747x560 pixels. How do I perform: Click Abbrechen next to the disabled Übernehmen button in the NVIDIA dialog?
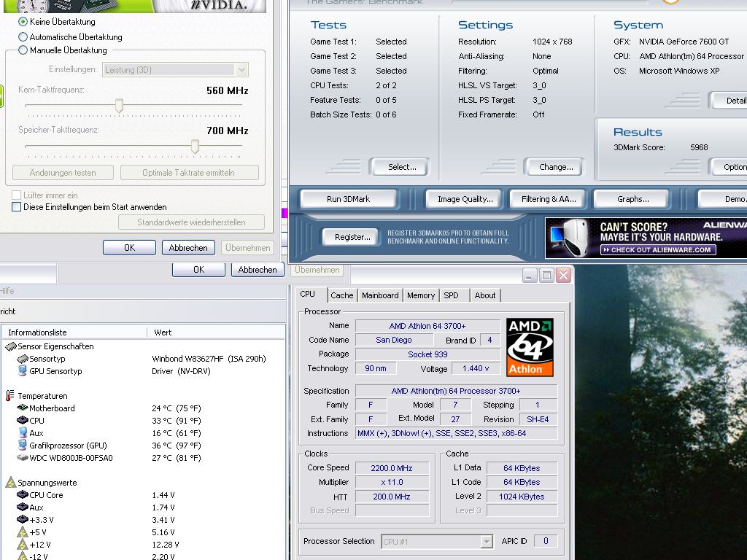tap(188, 248)
